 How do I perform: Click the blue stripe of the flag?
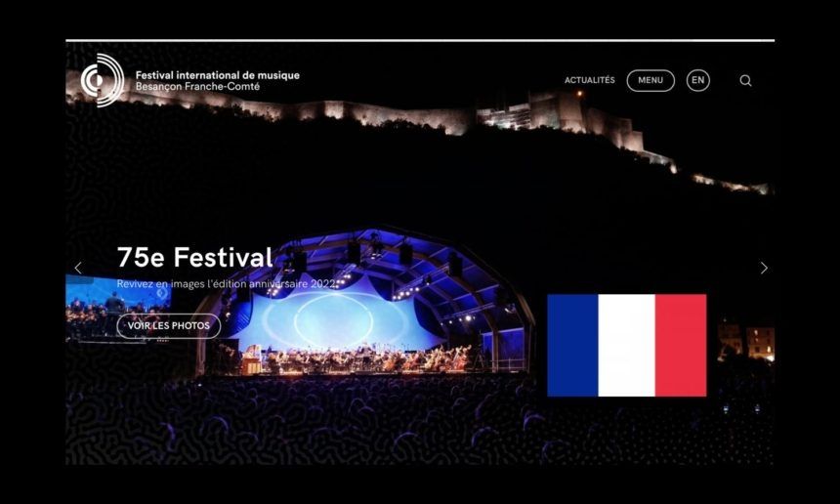(572, 346)
